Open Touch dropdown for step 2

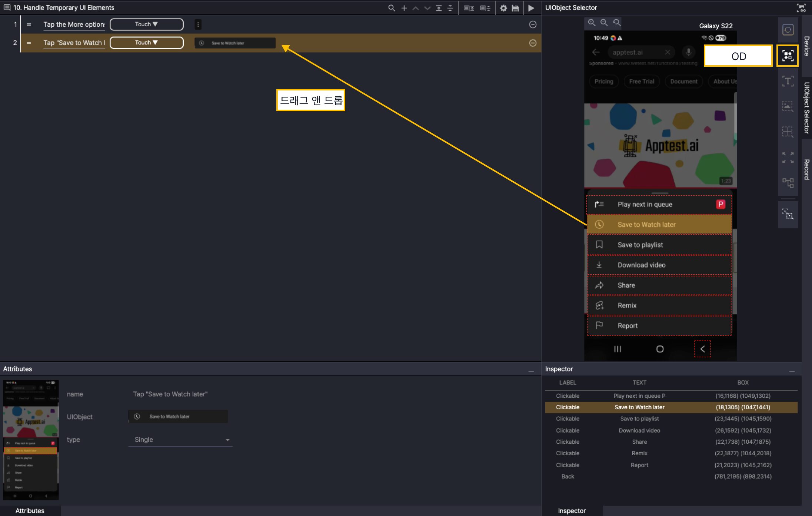coord(146,43)
